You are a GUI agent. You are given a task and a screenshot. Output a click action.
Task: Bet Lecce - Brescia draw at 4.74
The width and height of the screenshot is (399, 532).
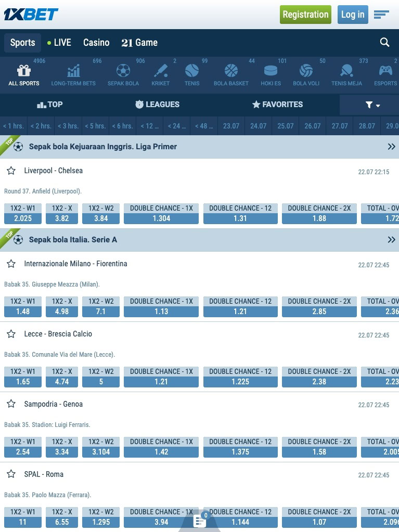[x=62, y=377]
